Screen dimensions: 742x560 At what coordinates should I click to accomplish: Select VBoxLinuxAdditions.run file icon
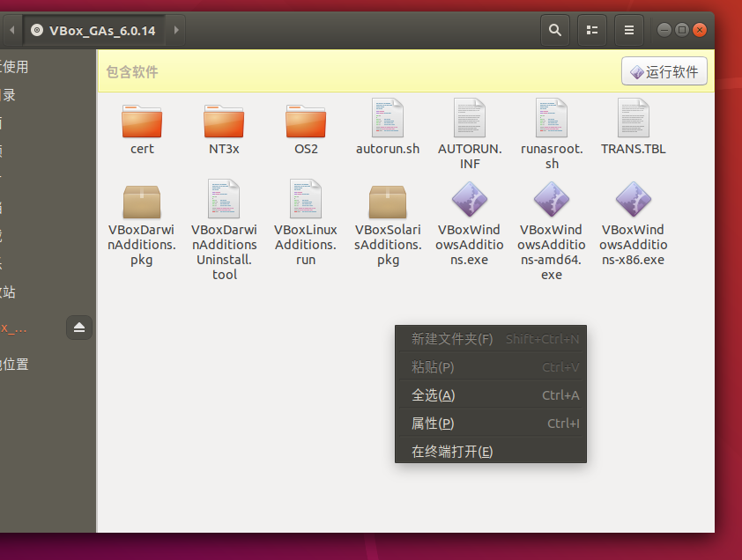click(306, 199)
